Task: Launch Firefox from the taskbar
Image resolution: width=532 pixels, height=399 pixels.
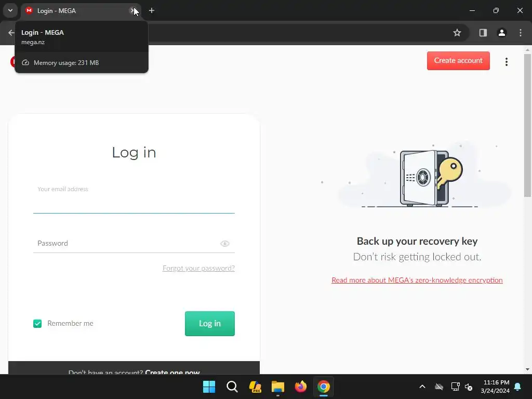Action: tap(301, 387)
